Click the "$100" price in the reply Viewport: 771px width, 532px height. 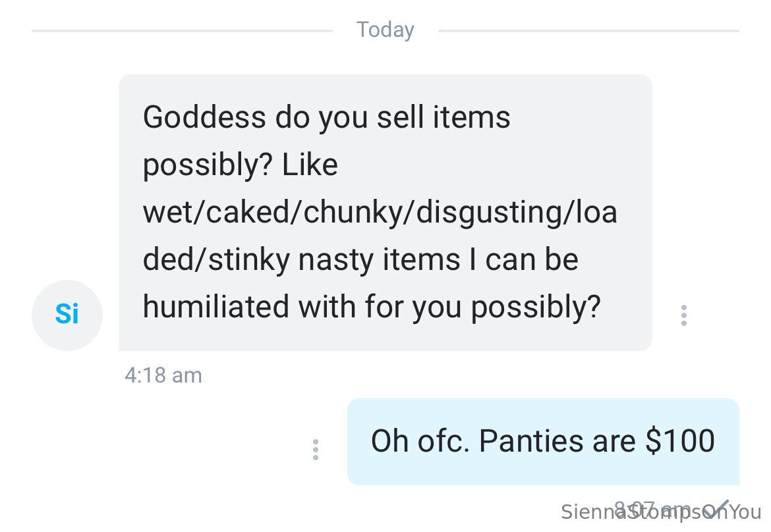coord(679,441)
